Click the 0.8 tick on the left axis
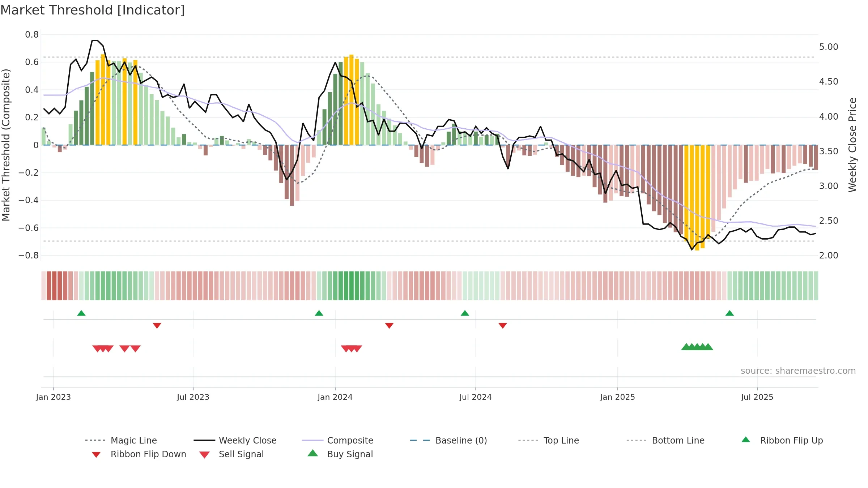868x488 pixels. click(32, 35)
